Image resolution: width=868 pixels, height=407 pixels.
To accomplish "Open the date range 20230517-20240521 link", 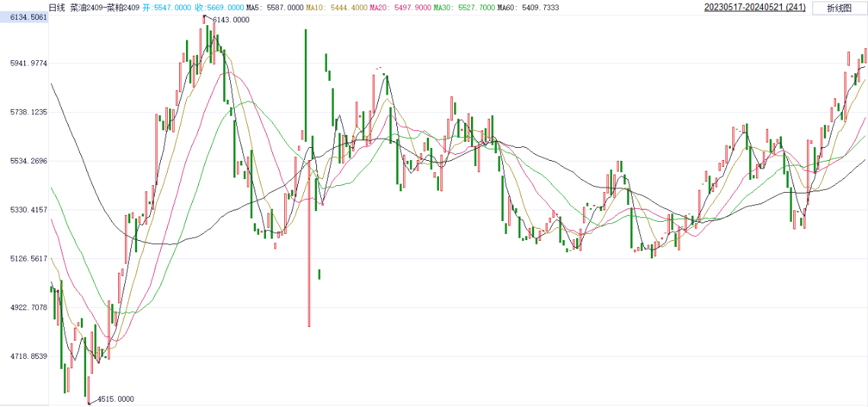I will click(755, 7).
